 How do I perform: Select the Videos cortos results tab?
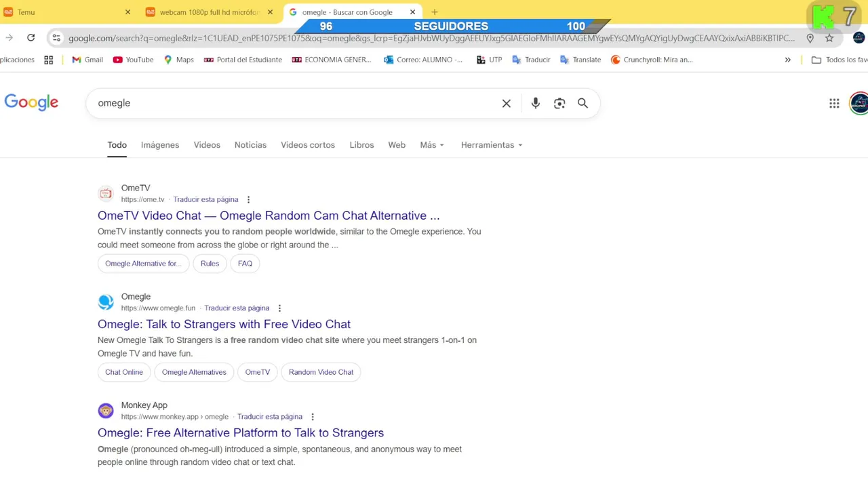click(308, 145)
